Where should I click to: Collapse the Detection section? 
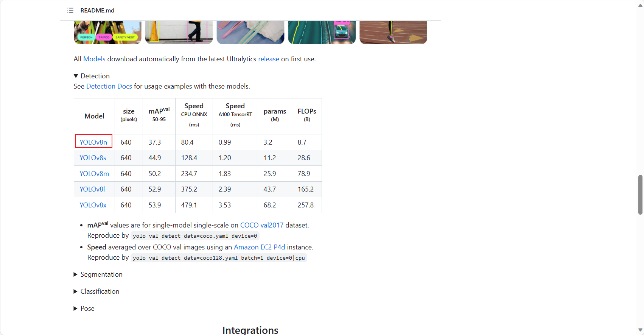coord(92,76)
